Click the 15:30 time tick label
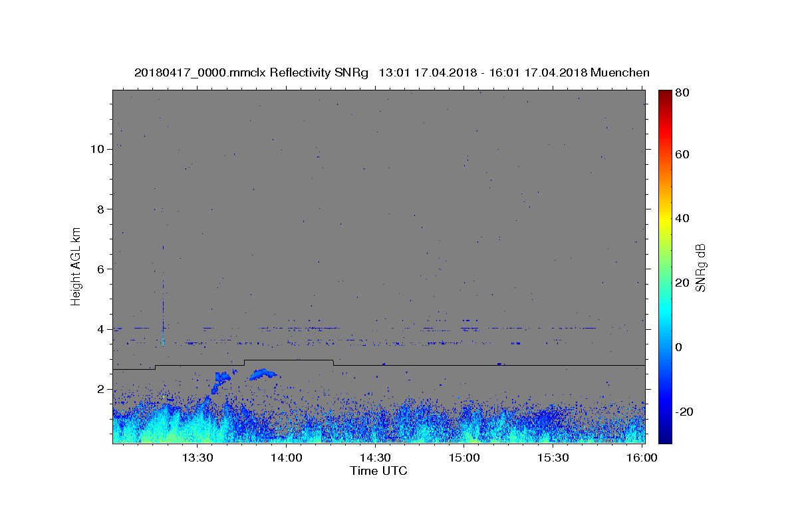 click(x=553, y=458)
